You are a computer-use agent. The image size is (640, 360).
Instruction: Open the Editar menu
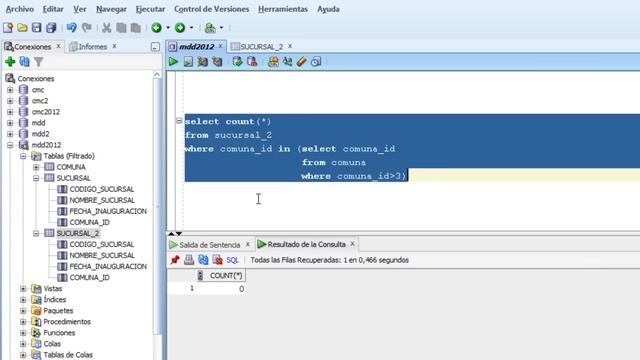click(53, 9)
